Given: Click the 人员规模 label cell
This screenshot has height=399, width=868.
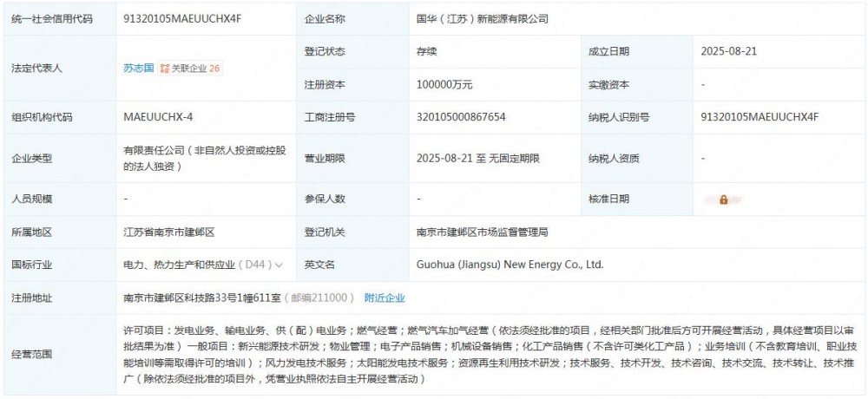Looking at the screenshot, I should (x=60, y=199).
